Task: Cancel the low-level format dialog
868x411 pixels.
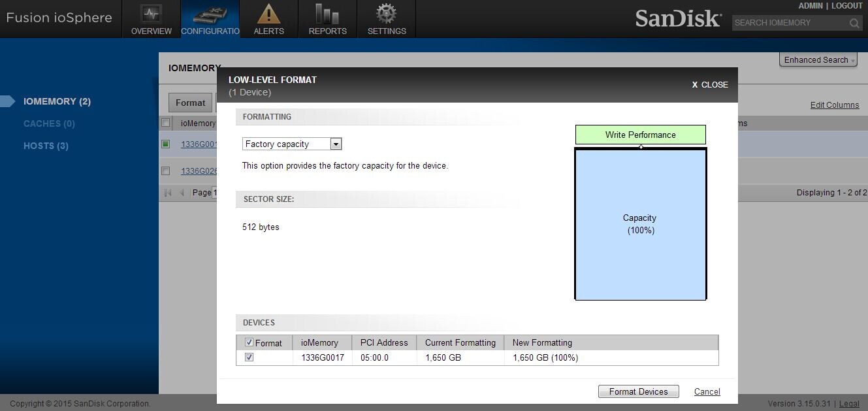Action: pyautogui.click(x=707, y=391)
